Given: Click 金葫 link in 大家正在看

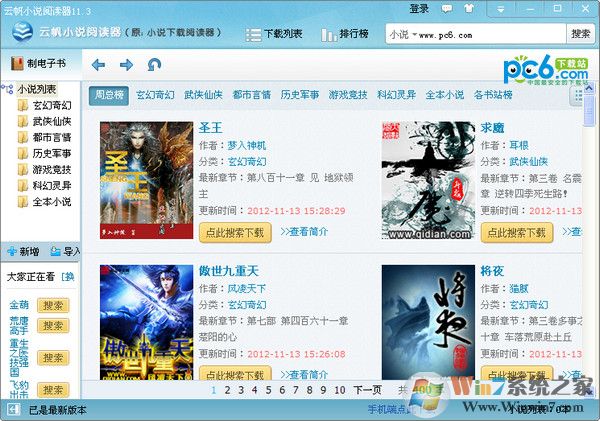Looking at the screenshot, I should click(19, 305).
